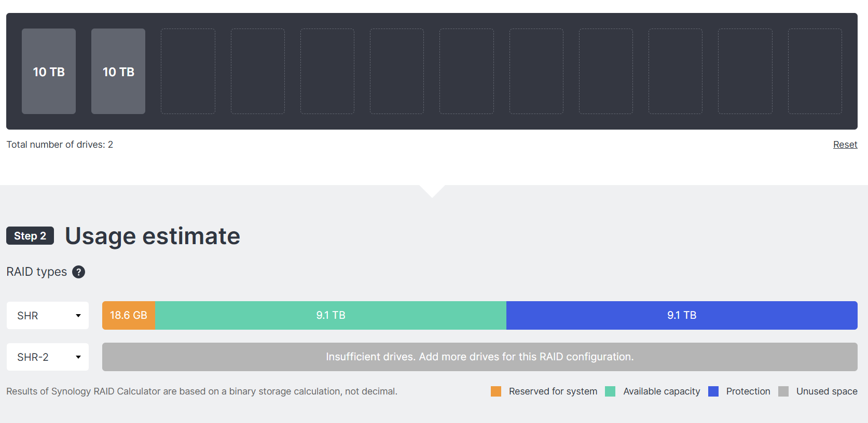Remove the first 10 TB drive

[x=49, y=72]
